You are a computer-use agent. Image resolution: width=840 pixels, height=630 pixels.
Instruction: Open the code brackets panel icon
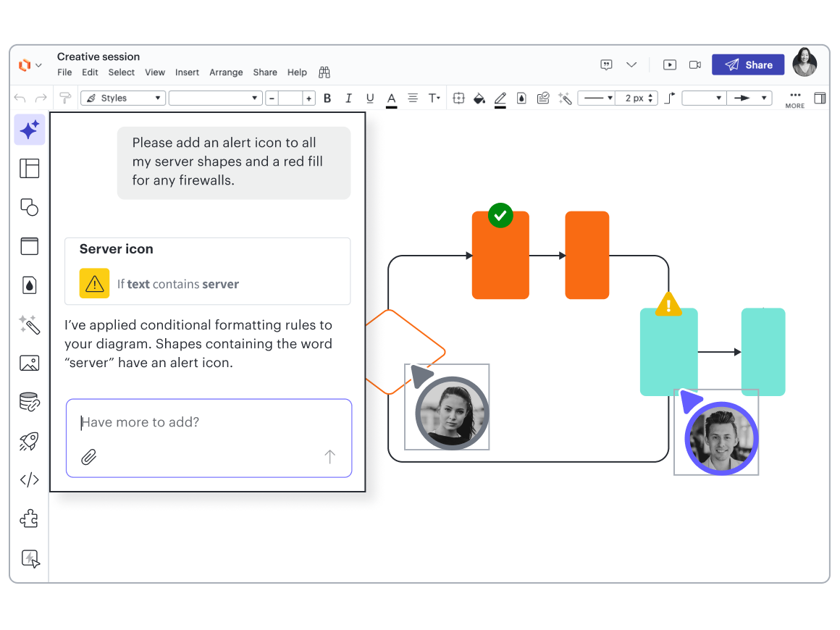click(30, 479)
